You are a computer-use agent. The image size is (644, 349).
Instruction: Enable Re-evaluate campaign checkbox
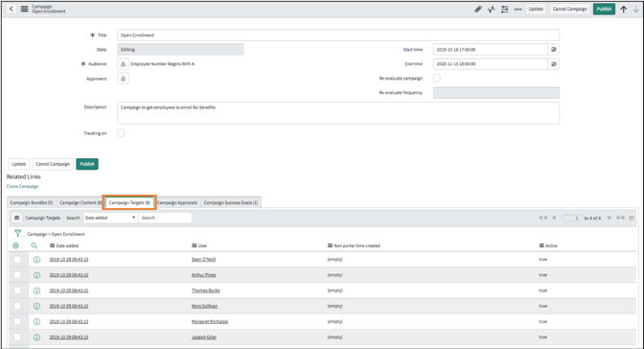pos(437,78)
